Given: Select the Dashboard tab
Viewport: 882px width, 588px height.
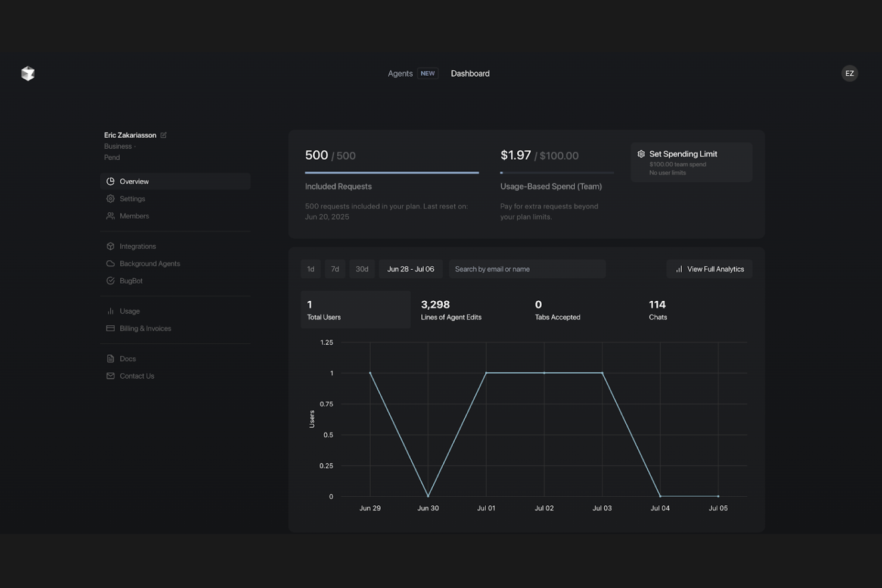Looking at the screenshot, I should click(x=470, y=74).
